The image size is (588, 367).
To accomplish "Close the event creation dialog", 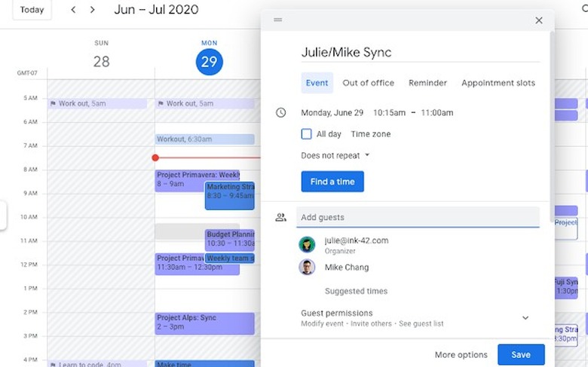I will [538, 20].
